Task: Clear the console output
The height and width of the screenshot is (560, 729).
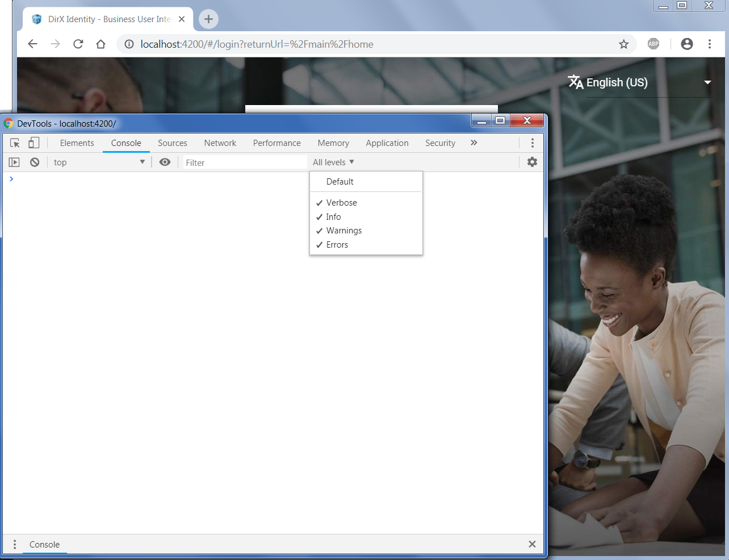Action: point(34,162)
